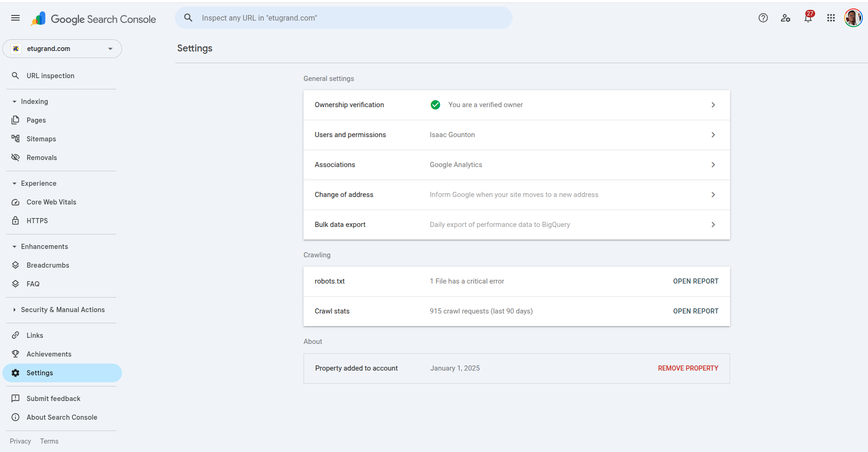This screenshot has height=452, width=868.
Task: Open the Crawl stats report
Action: pyautogui.click(x=695, y=311)
